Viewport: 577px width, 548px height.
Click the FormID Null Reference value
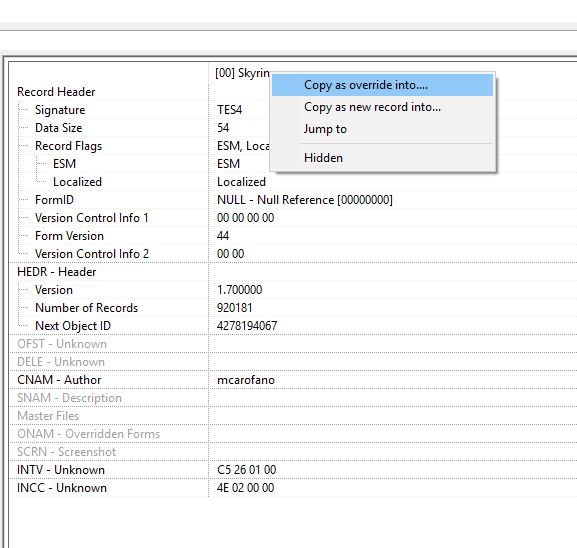click(305, 200)
